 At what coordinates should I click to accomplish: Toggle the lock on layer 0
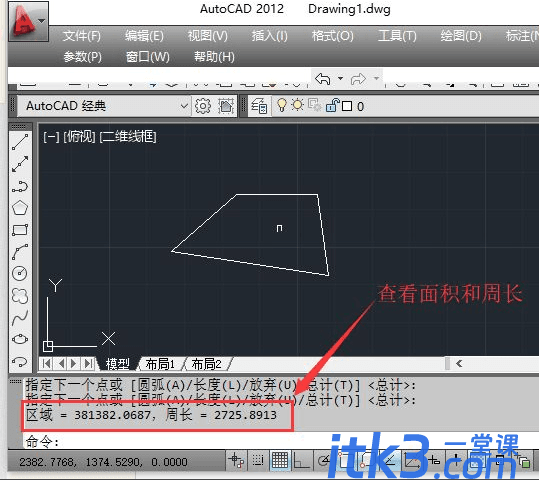tap(332, 105)
